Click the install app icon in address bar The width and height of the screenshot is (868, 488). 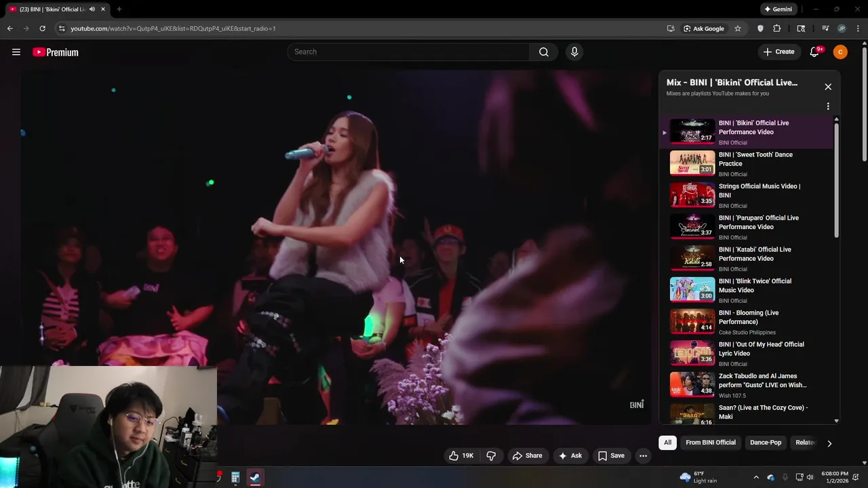671,28
